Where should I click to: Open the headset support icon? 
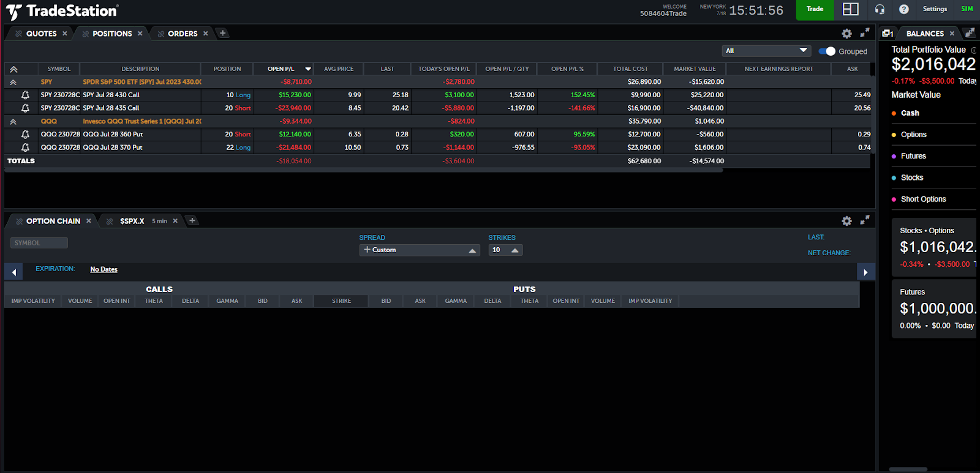click(880, 9)
